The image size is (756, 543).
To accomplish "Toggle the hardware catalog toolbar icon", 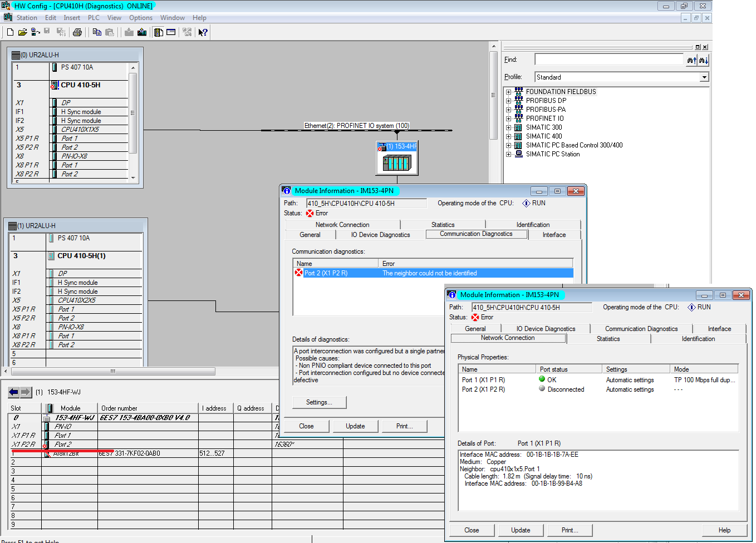I will point(159,32).
